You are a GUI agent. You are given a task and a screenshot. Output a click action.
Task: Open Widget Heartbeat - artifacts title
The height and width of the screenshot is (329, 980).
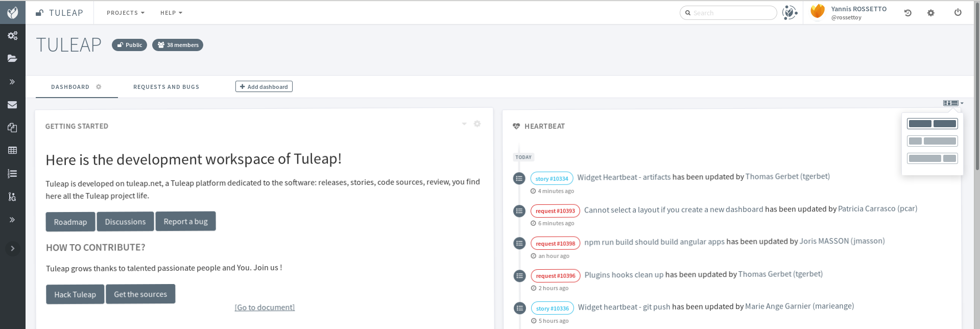[624, 177]
